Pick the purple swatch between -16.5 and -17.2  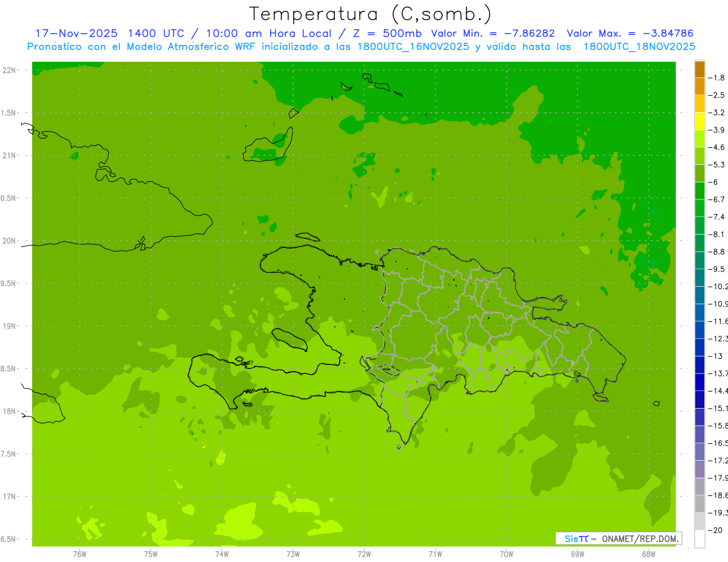(699, 452)
